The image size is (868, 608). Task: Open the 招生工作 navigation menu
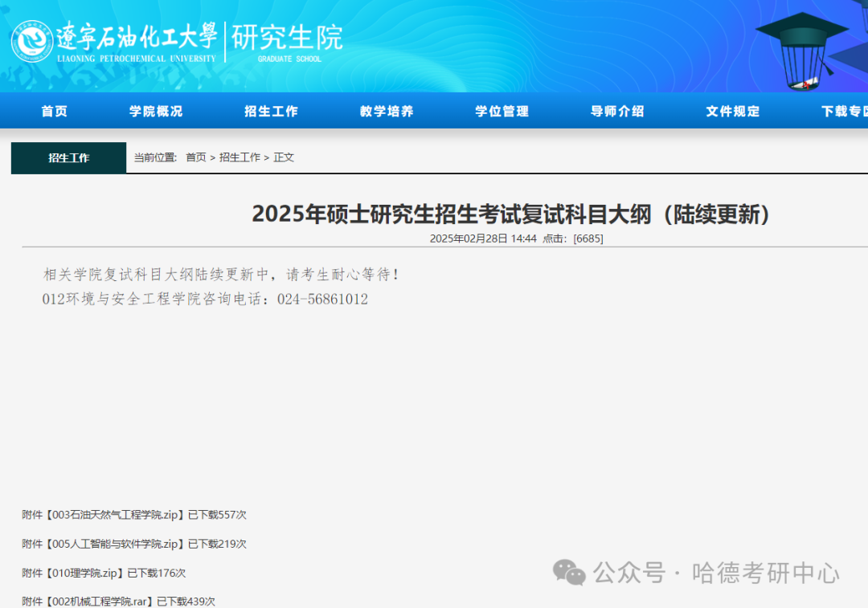point(272,111)
